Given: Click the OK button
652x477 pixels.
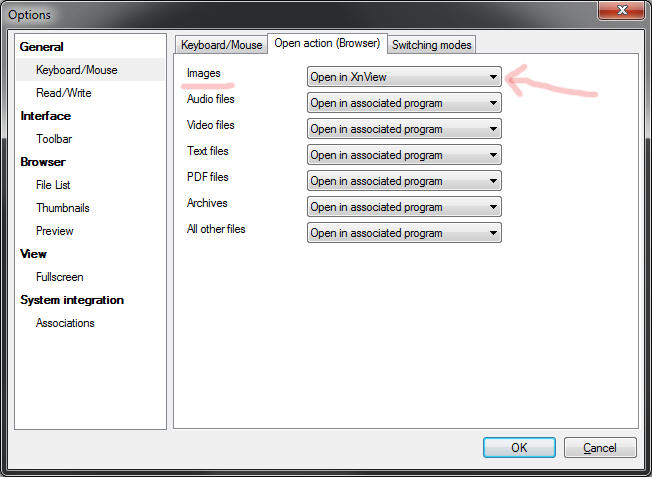Looking at the screenshot, I should 519,448.
